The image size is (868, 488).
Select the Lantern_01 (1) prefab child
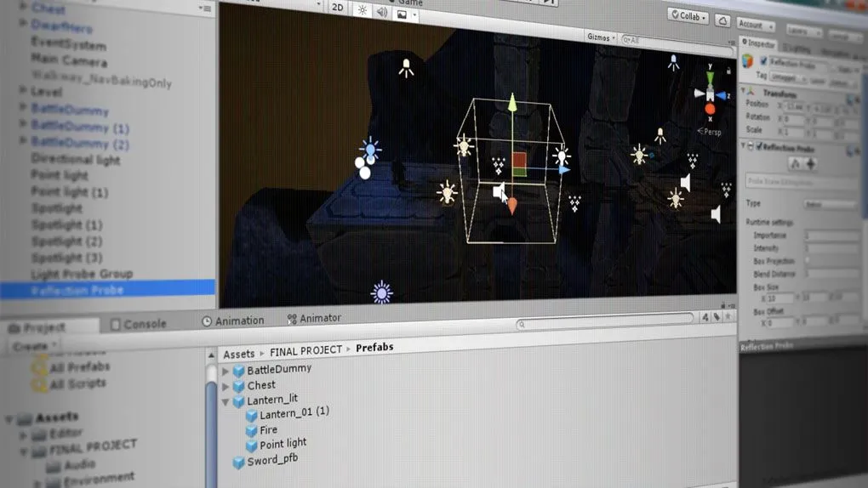288,413
